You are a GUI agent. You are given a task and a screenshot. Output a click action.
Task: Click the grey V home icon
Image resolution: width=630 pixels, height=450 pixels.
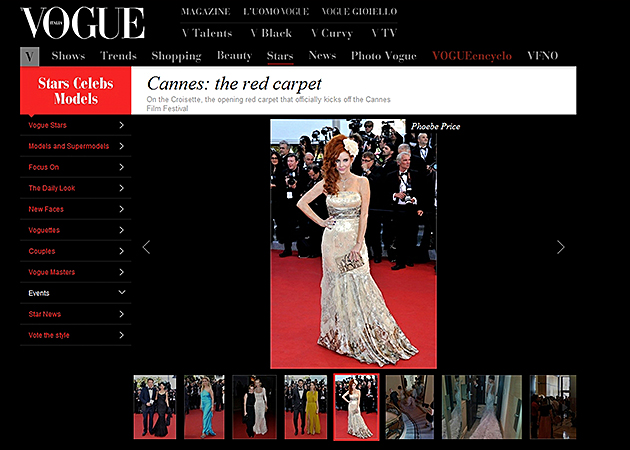click(29, 56)
